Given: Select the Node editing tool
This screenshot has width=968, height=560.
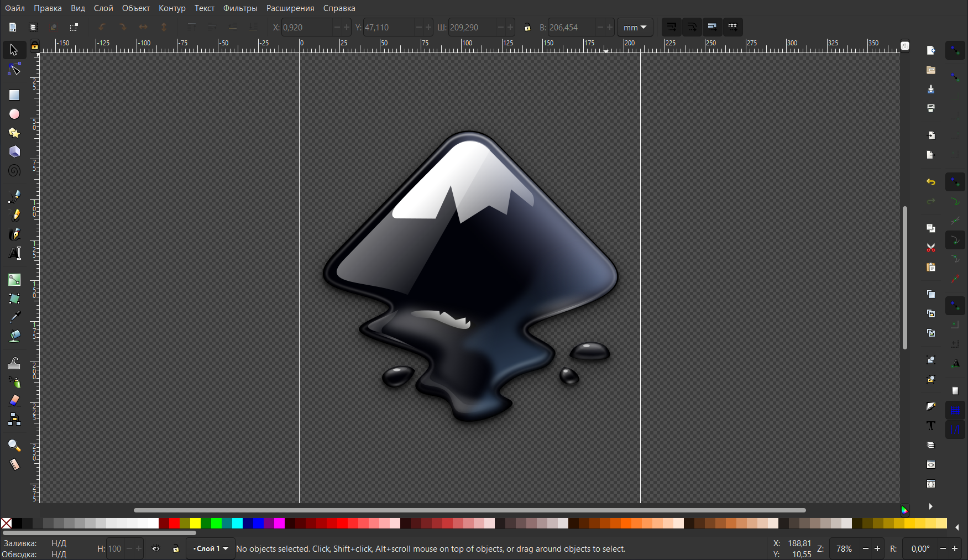Looking at the screenshot, I should pos(14,70).
